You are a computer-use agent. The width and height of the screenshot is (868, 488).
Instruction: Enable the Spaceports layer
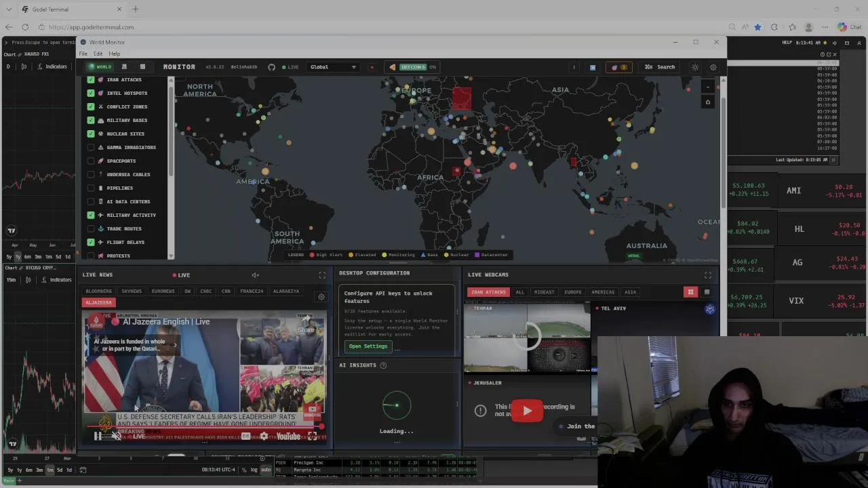pyautogui.click(x=91, y=161)
